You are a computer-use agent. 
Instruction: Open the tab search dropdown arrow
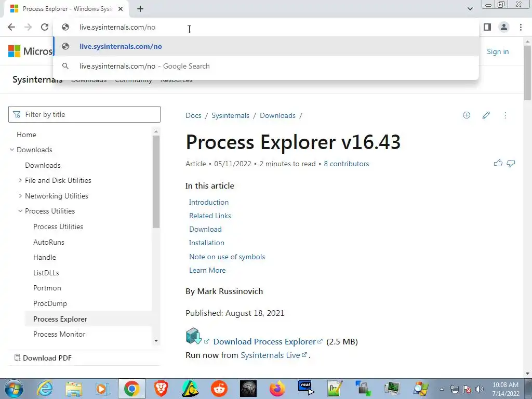coord(470,9)
